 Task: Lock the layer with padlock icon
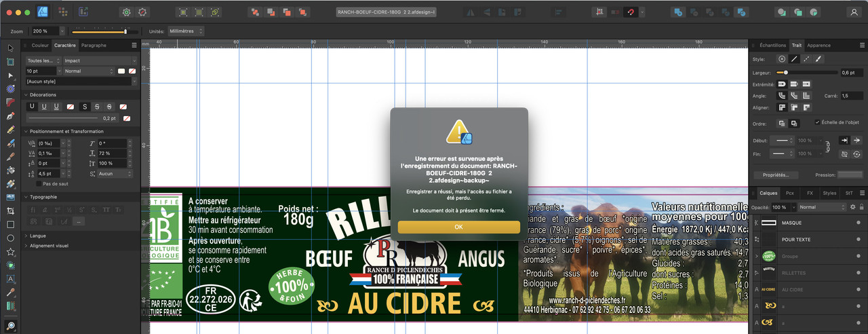pyautogui.click(x=862, y=207)
